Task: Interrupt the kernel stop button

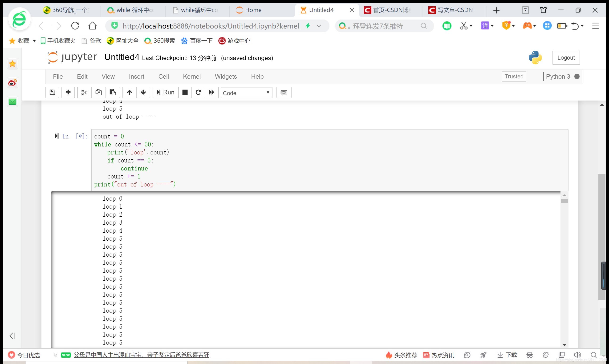Action: 185,93
